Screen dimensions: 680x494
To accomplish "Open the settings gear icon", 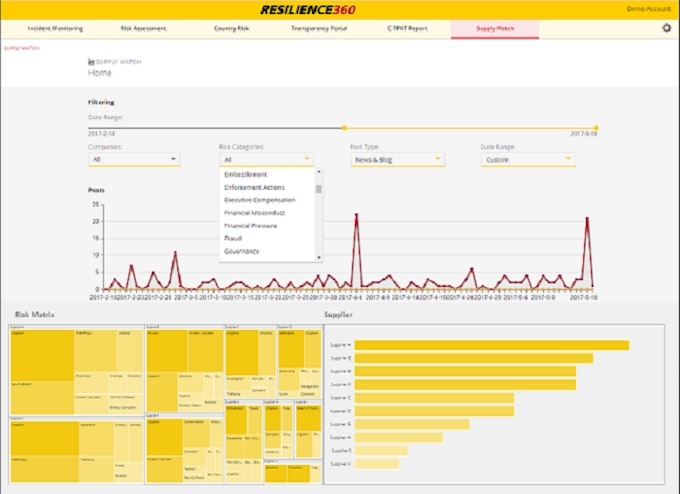I will coord(667,28).
